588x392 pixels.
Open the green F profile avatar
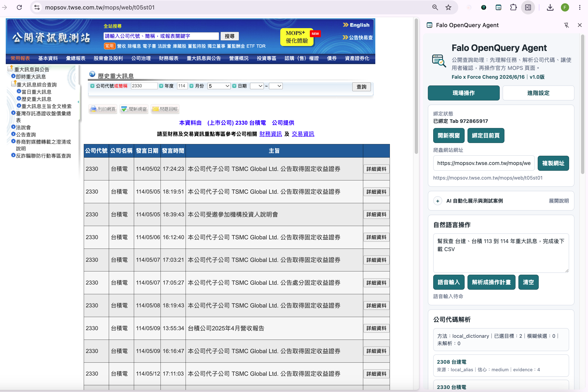565,8
